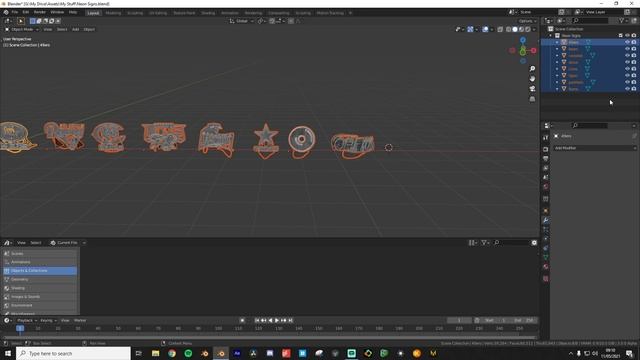The image size is (640, 360).
Task: Toggle viewport gizmos button
Action: click(470, 29)
